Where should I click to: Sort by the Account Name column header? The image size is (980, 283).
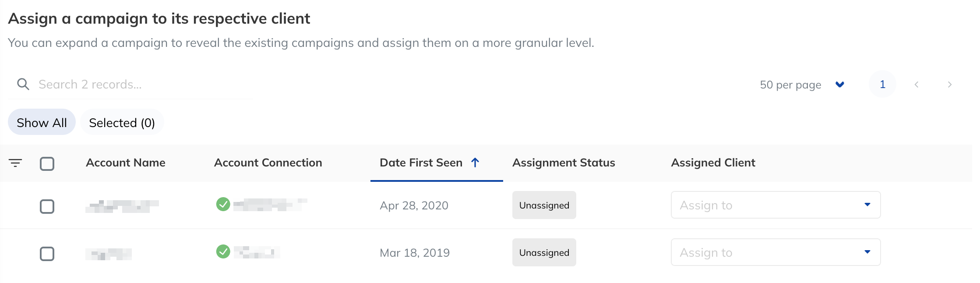pos(126,163)
